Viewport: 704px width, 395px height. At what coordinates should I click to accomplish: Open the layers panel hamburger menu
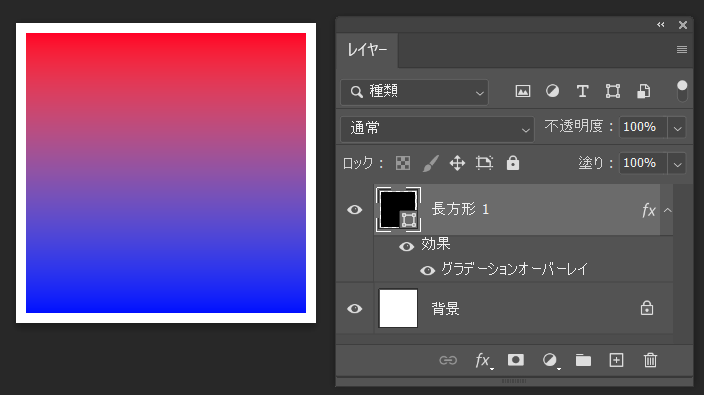pos(682,49)
